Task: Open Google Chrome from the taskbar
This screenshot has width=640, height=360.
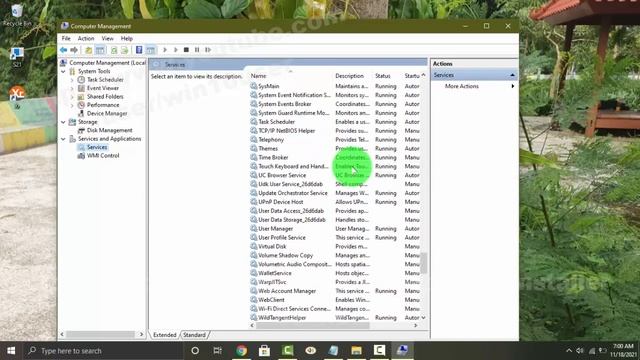Action: (x=241, y=351)
